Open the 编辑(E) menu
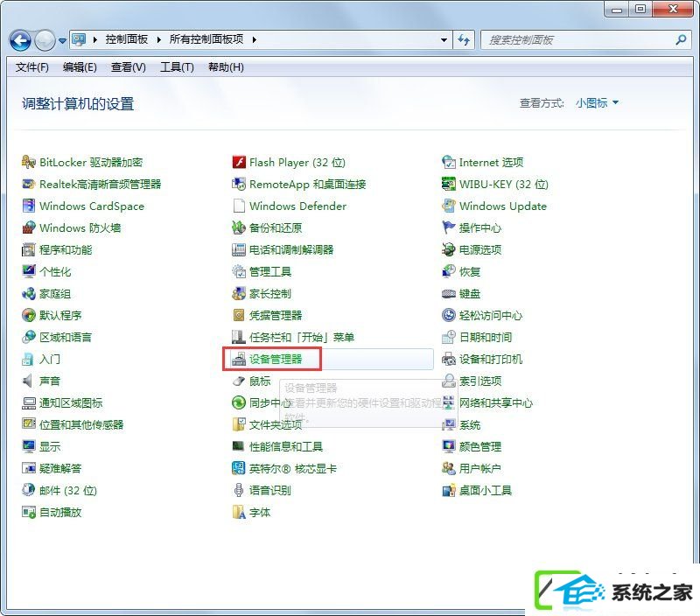Screen dimensions: 700x616 coord(80,67)
